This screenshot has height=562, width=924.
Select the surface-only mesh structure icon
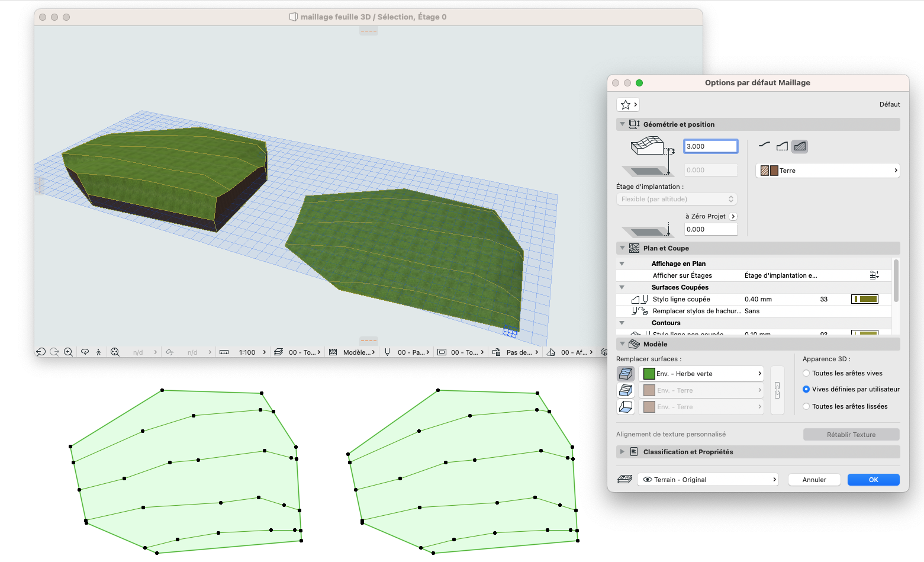[765, 146]
